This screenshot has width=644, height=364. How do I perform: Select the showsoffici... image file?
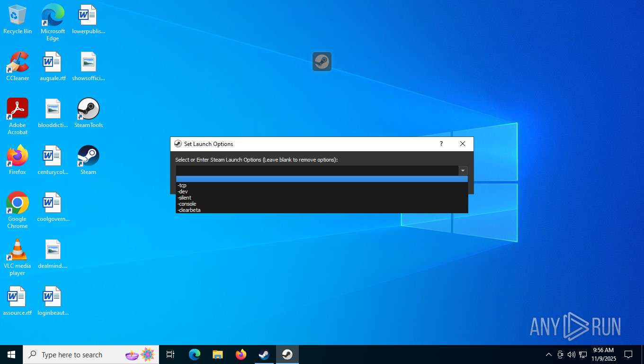88,66
